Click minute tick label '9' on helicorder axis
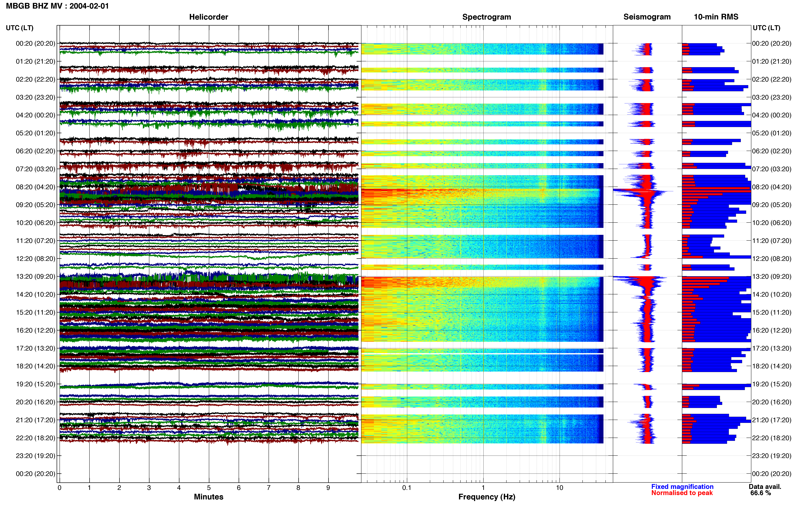This screenshot has width=812, height=508. coord(328,487)
